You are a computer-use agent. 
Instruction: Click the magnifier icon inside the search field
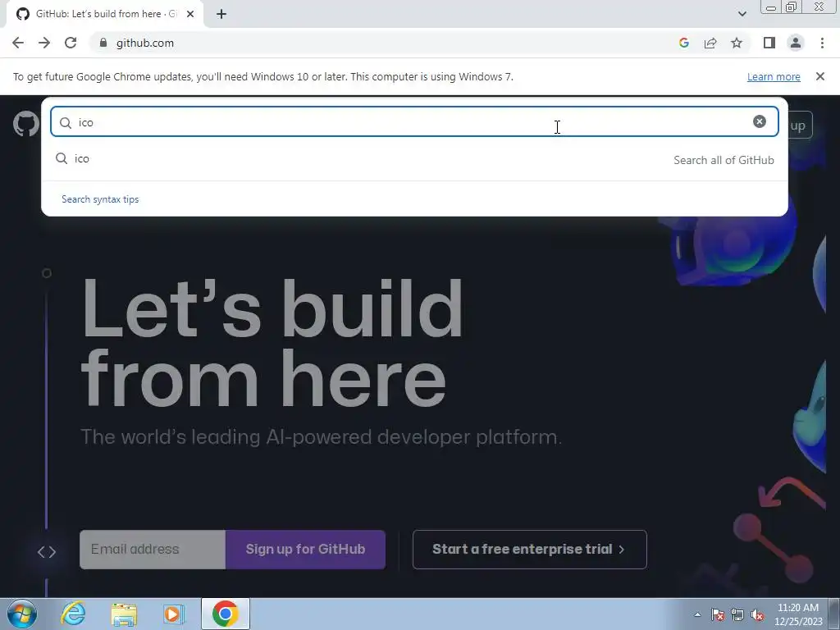click(x=66, y=123)
